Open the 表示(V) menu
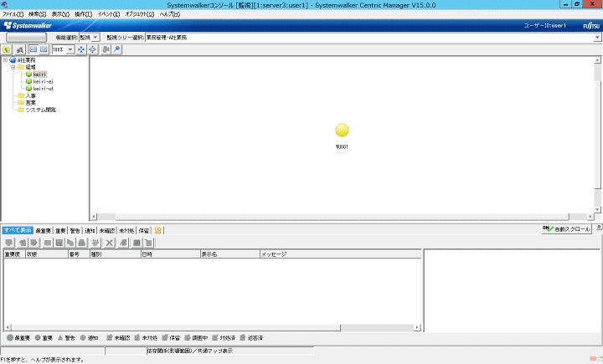The image size is (603, 364). (x=60, y=14)
